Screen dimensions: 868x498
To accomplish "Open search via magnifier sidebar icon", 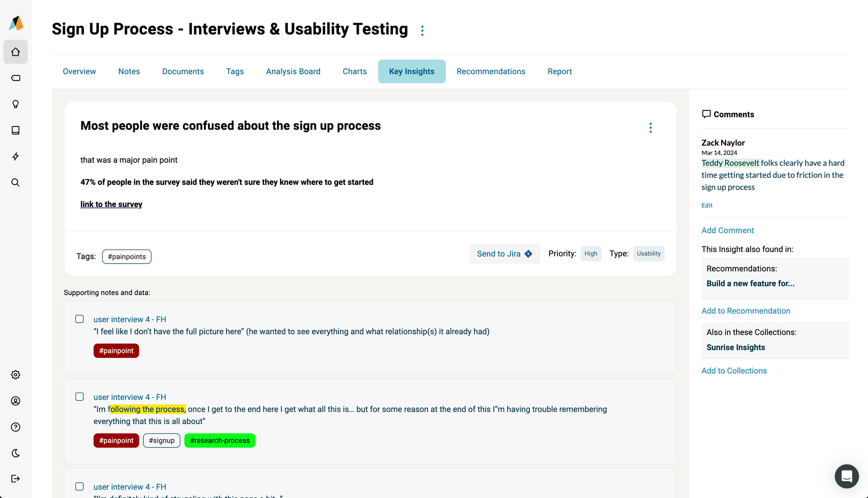I will tap(15, 183).
